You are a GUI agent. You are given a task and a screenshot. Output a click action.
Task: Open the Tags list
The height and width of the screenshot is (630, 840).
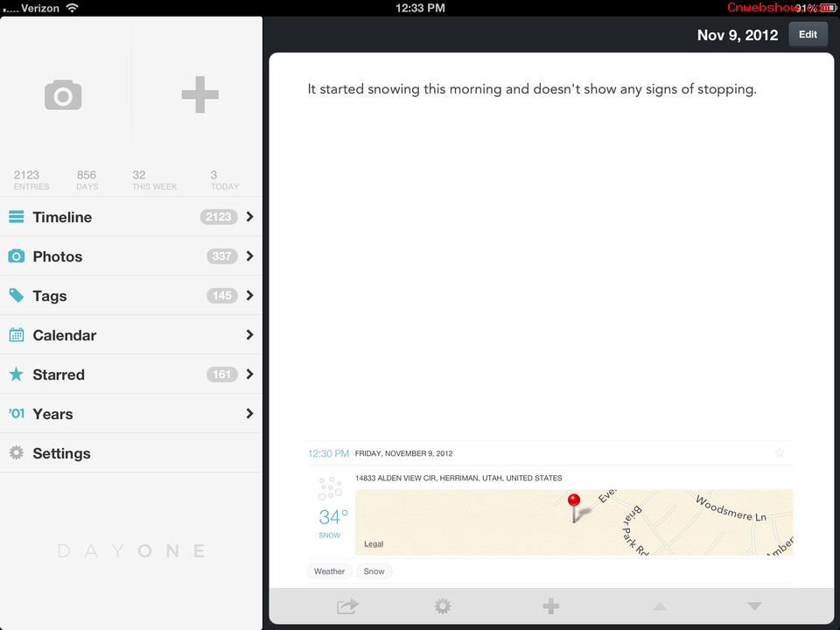pos(50,296)
